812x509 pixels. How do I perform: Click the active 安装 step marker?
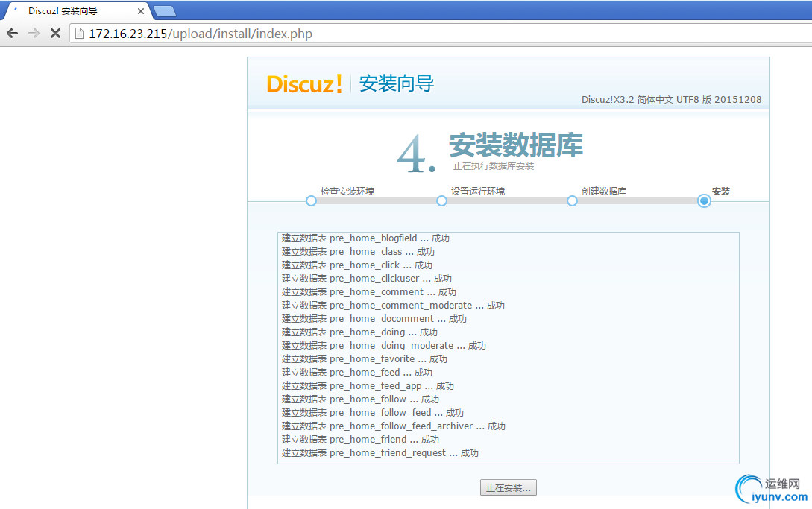coord(704,201)
